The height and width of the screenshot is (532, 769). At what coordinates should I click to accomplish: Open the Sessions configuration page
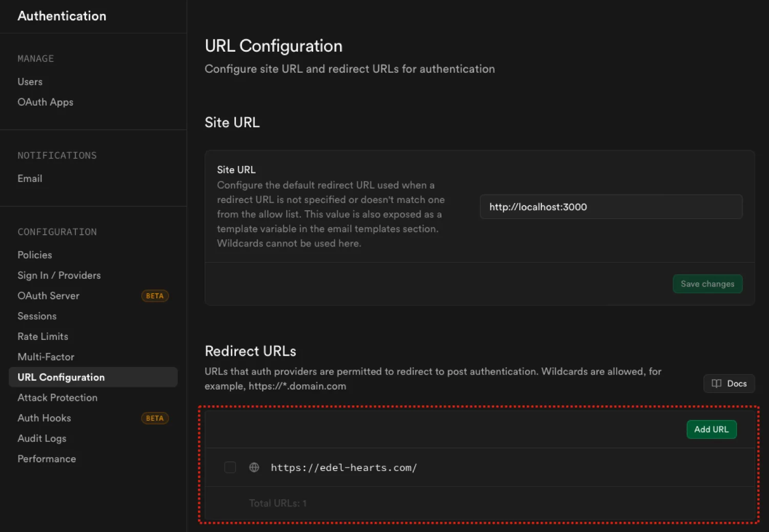click(36, 316)
